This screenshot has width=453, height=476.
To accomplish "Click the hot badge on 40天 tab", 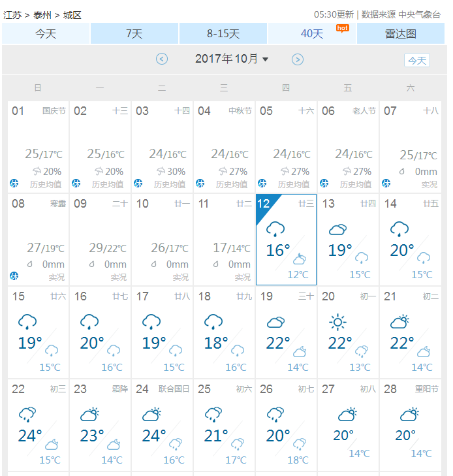I will coord(343,29).
